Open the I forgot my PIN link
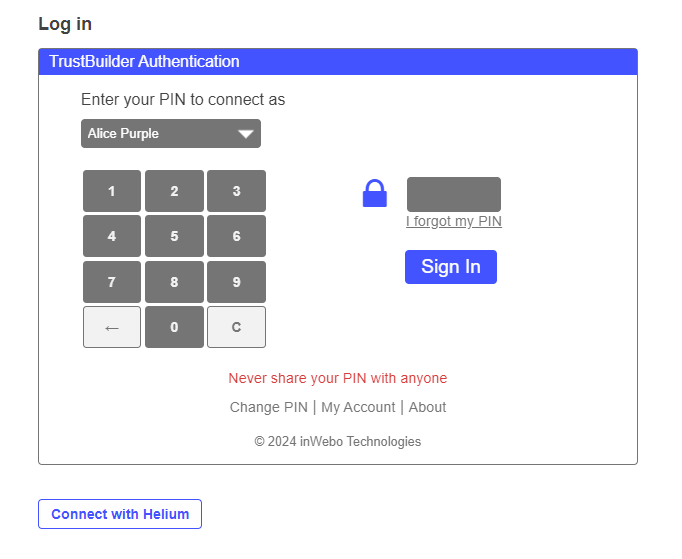The image size is (682, 559). (454, 221)
